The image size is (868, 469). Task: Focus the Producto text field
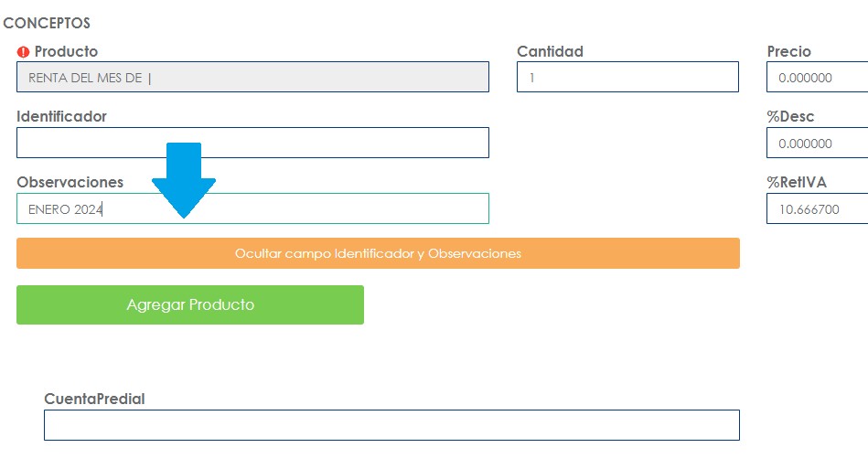click(x=252, y=78)
